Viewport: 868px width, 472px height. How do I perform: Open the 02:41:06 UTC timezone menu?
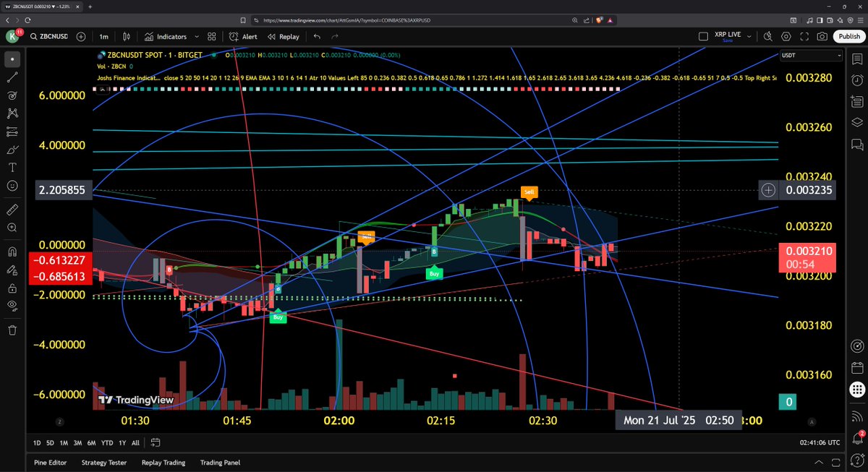click(x=820, y=442)
